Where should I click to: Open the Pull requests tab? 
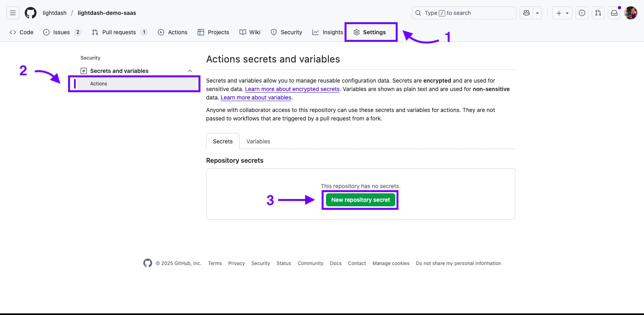coord(120,32)
